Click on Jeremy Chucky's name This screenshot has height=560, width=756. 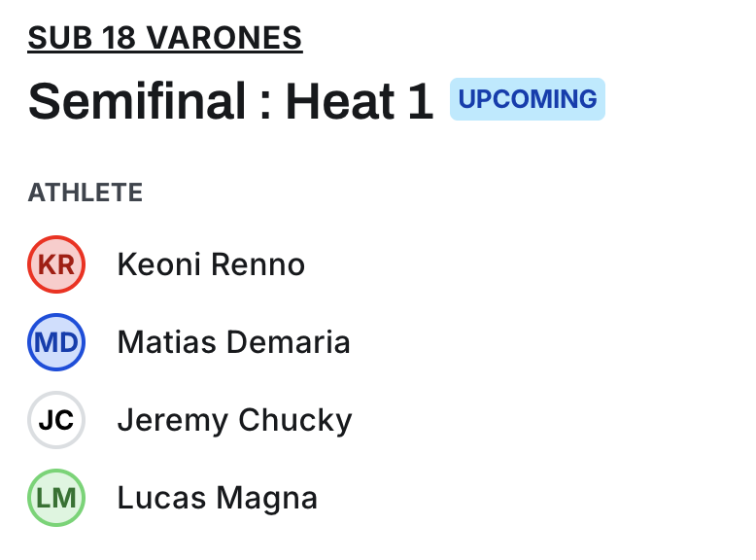click(x=234, y=420)
